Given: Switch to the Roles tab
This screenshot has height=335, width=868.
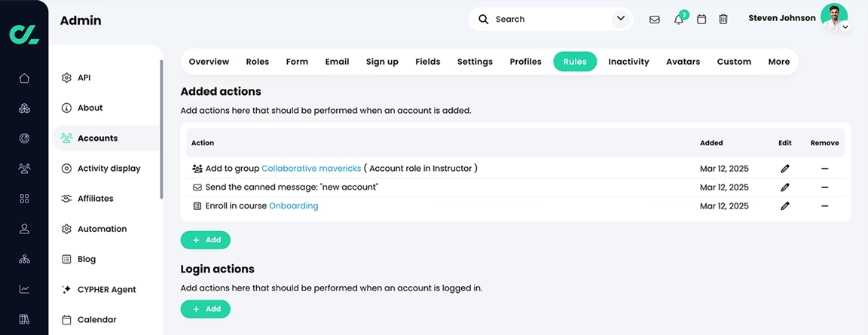Looking at the screenshot, I should pyautogui.click(x=258, y=62).
